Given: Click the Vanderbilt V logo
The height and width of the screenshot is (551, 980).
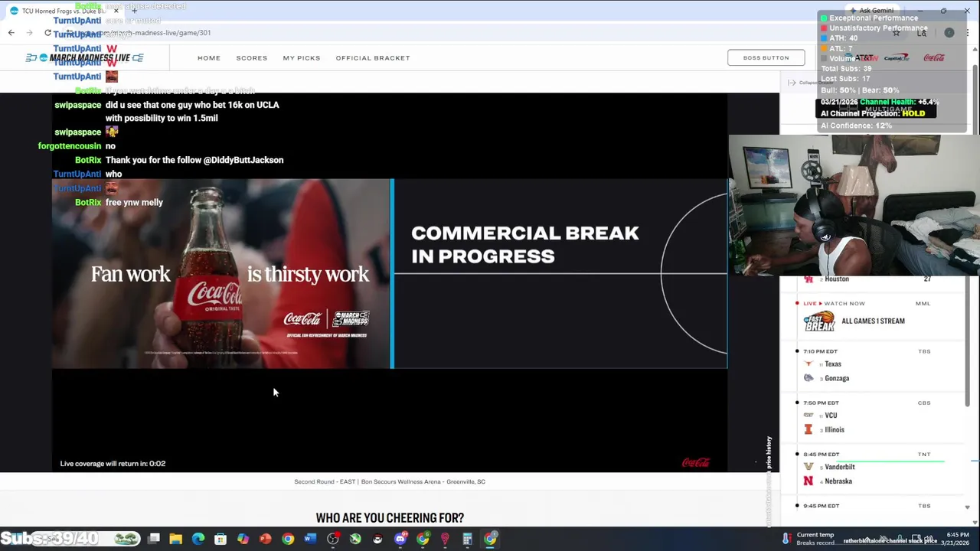Looking at the screenshot, I should (808, 467).
